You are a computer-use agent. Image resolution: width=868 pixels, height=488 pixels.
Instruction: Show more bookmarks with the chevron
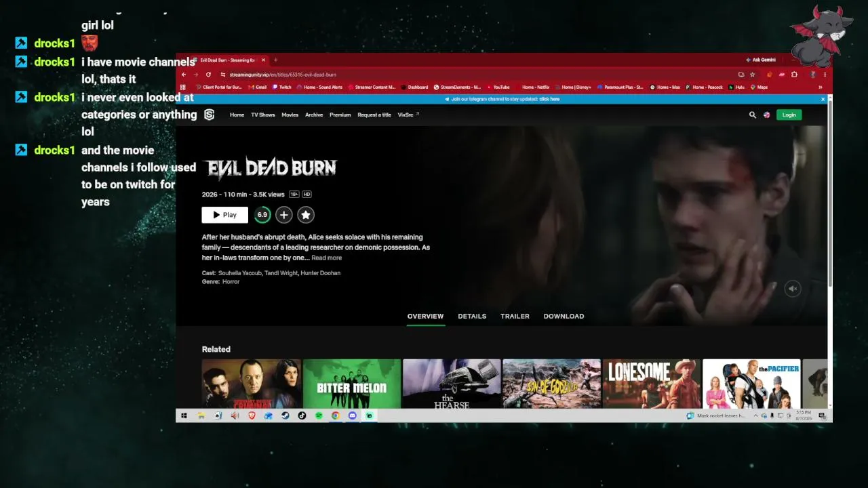point(821,87)
